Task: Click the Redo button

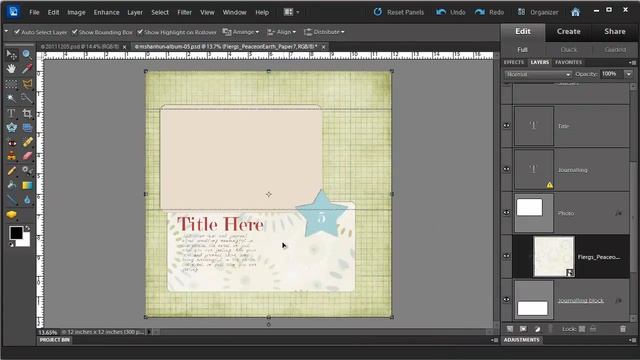Action: (x=489, y=12)
